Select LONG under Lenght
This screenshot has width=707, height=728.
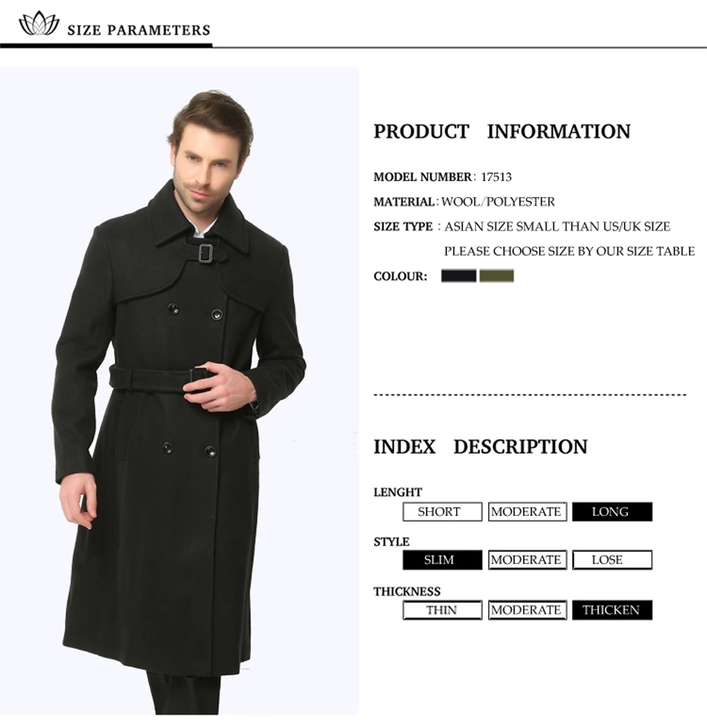(612, 512)
